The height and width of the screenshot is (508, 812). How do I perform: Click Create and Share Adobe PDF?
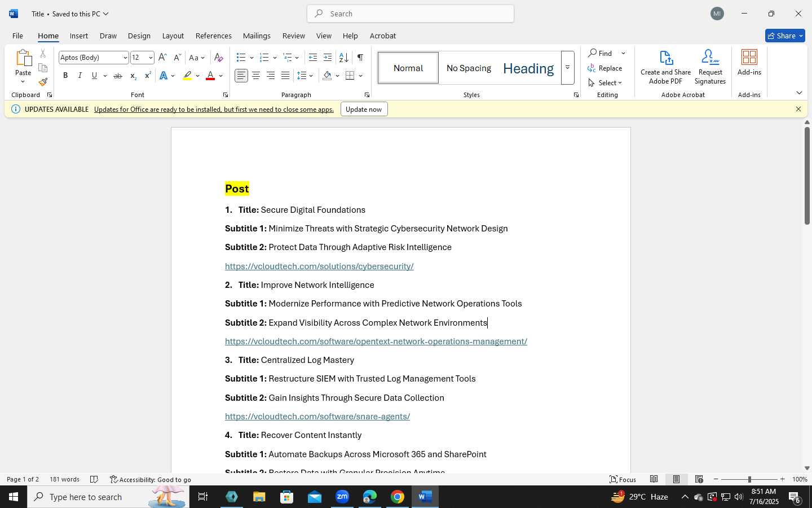[x=665, y=67]
